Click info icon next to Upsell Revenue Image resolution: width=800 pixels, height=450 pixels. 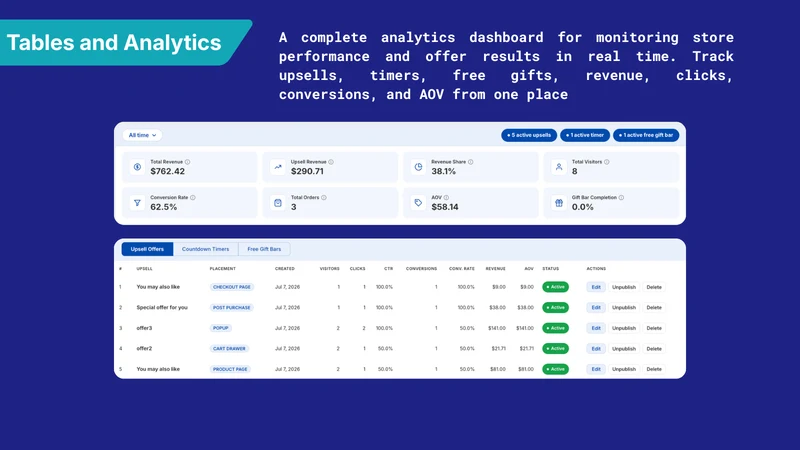(331, 162)
